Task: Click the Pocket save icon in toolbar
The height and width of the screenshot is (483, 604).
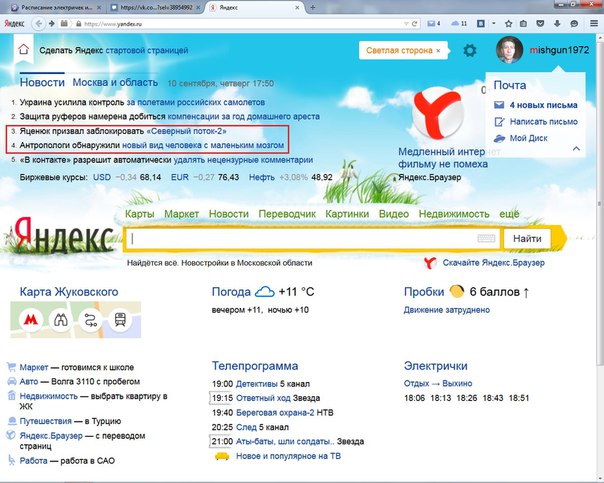Action: click(540, 23)
